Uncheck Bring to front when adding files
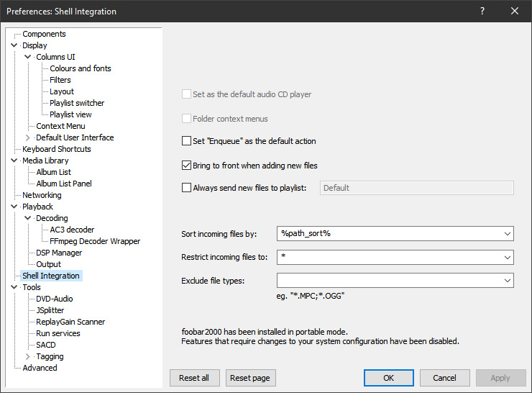This screenshot has width=532, height=393. click(x=187, y=166)
